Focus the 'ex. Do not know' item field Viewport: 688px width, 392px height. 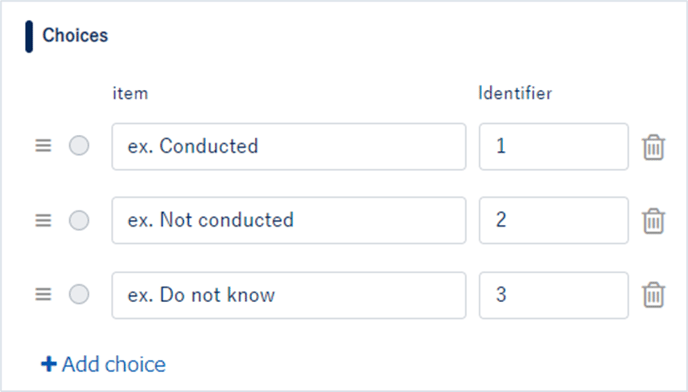[x=289, y=295]
